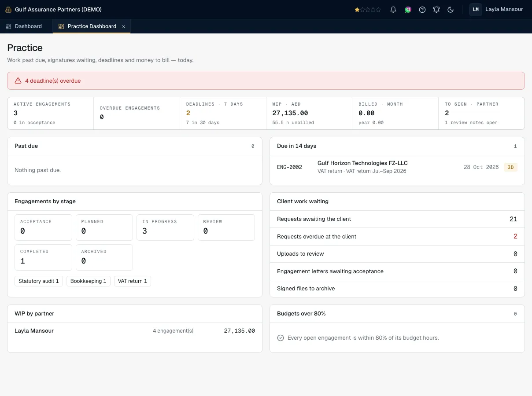The width and height of the screenshot is (532, 396).
Task: Open the help question mark icon
Action: pyautogui.click(x=422, y=9)
